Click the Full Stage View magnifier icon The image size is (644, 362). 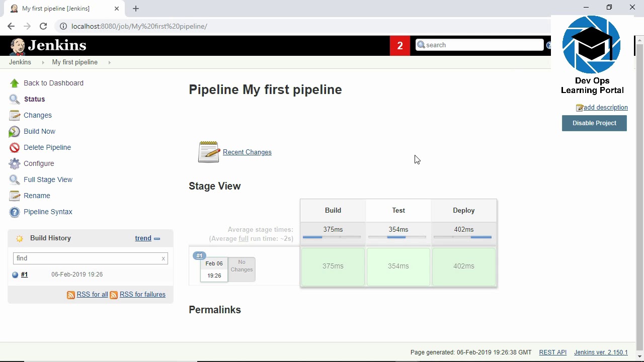coord(14,180)
